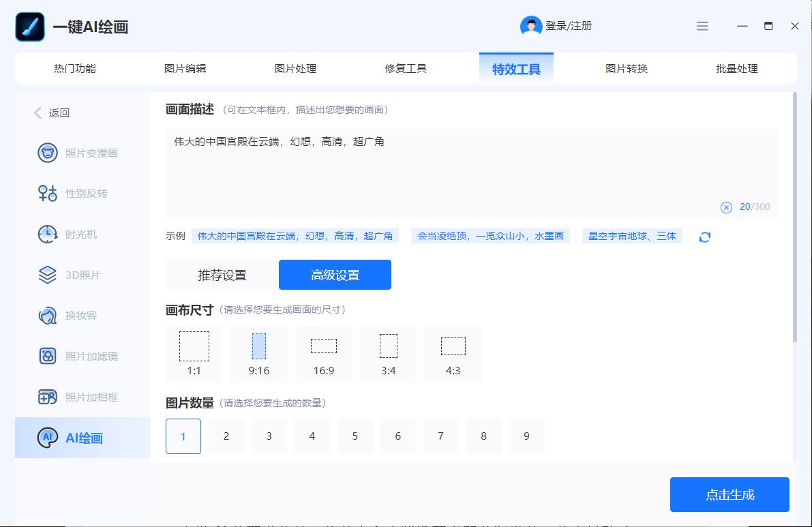Click the 换妆容 face icon
This screenshot has height=527, width=812.
(48, 315)
